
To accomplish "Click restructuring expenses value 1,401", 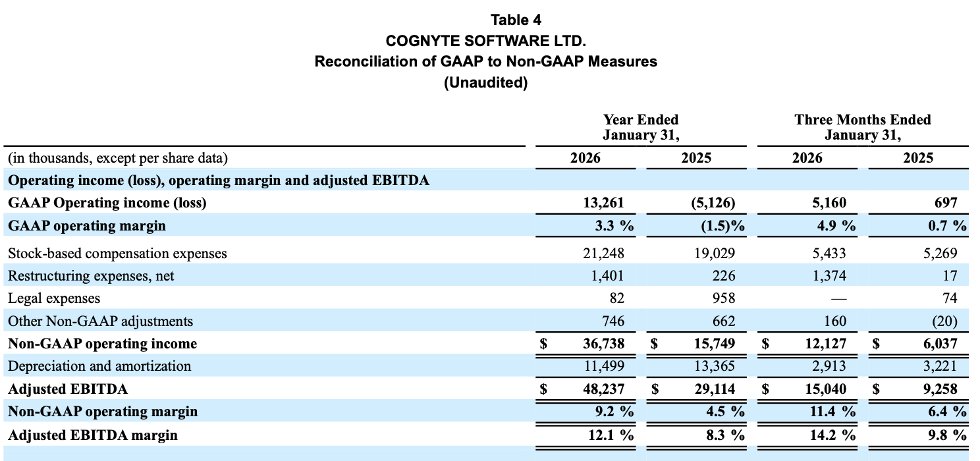I will pyautogui.click(x=608, y=276).
